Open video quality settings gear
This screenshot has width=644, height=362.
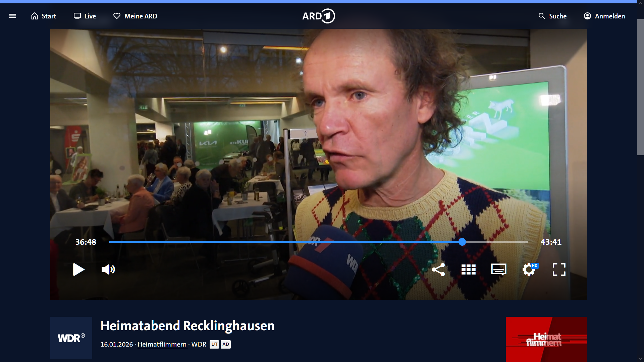pyautogui.click(x=529, y=269)
